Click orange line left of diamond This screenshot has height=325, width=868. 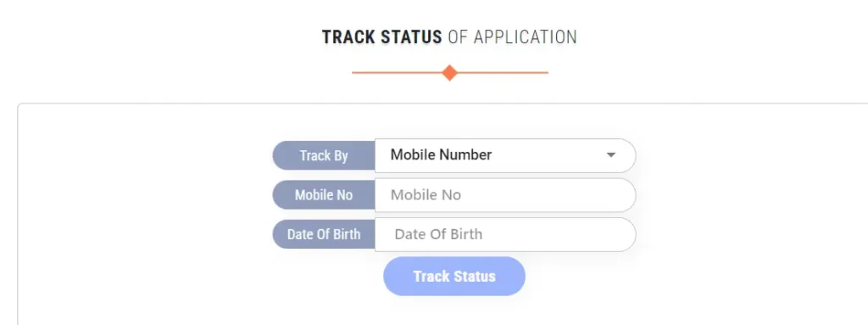tap(397, 73)
